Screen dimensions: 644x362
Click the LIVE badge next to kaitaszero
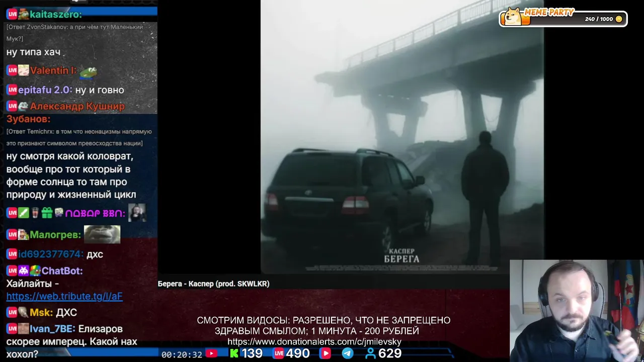[x=12, y=14]
